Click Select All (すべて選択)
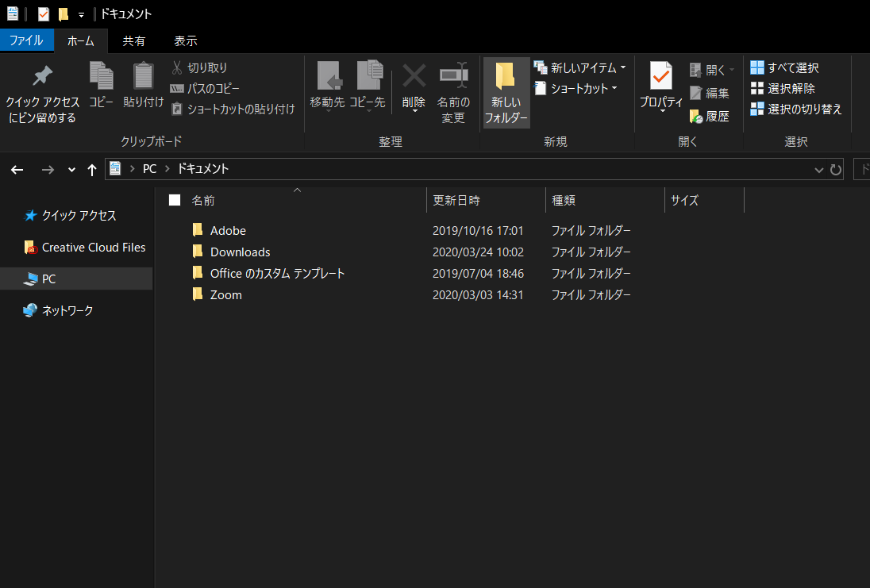The image size is (870, 588). pos(784,67)
